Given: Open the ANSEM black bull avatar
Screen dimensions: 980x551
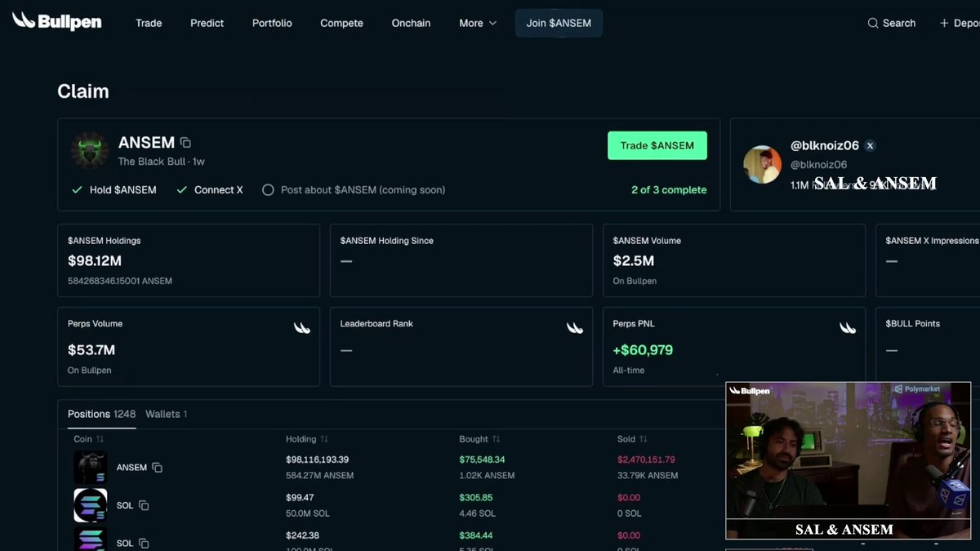Looking at the screenshot, I should 90,150.
